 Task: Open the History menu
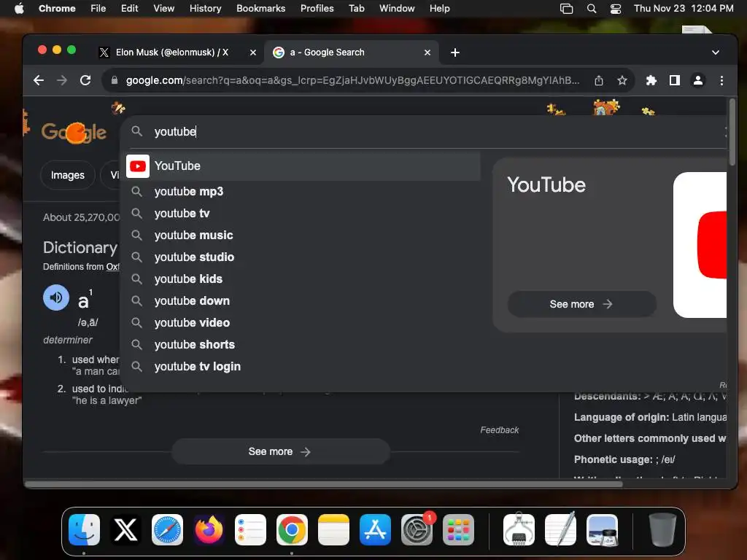click(205, 9)
